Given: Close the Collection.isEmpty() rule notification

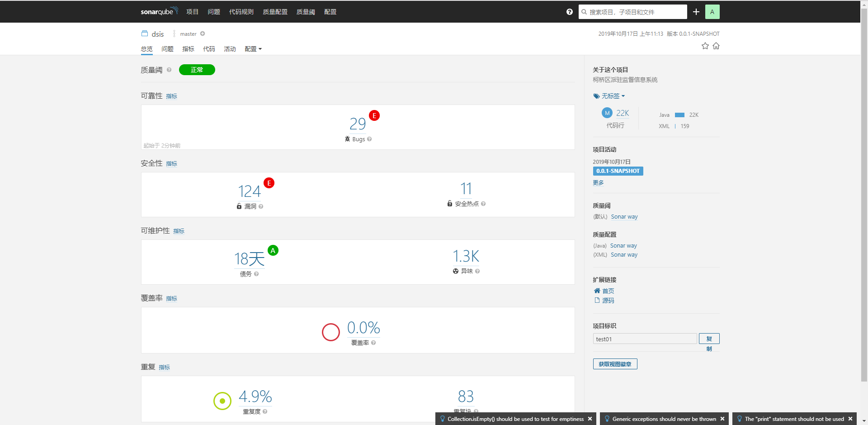Looking at the screenshot, I should 590,419.
